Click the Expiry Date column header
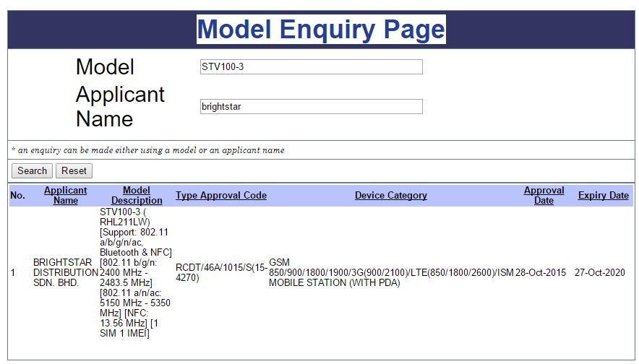The height and width of the screenshot is (364, 639). click(x=603, y=196)
